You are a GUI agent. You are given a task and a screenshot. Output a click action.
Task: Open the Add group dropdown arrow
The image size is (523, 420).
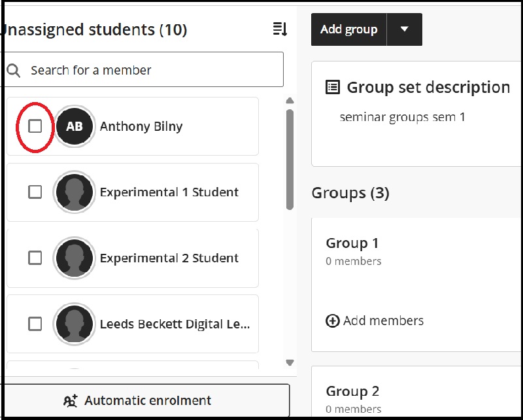point(405,29)
